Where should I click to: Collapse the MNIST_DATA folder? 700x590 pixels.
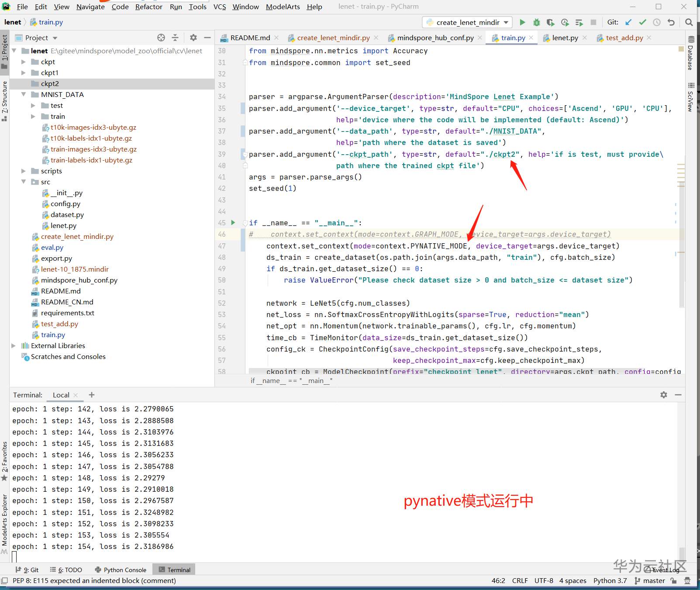click(x=24, y=94)
